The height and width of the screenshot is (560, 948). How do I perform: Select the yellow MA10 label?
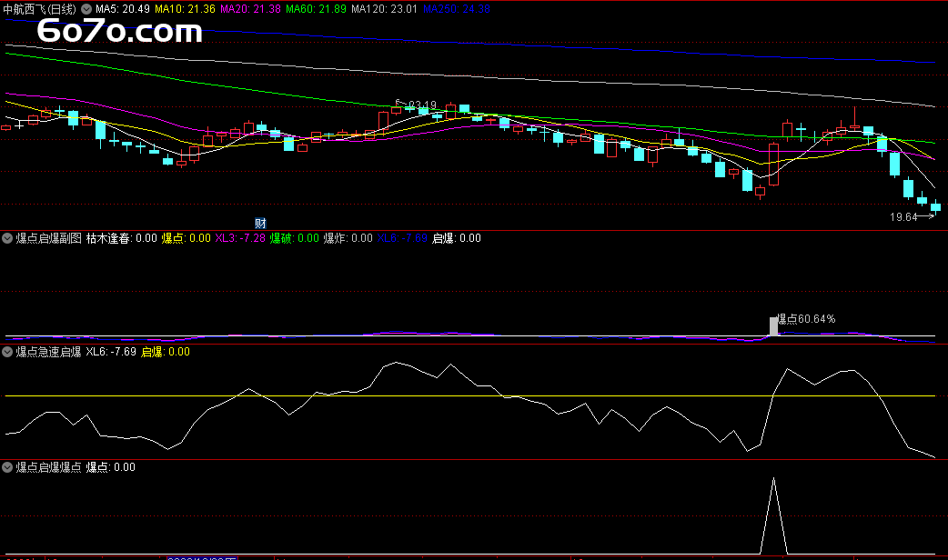click(185, 8)
